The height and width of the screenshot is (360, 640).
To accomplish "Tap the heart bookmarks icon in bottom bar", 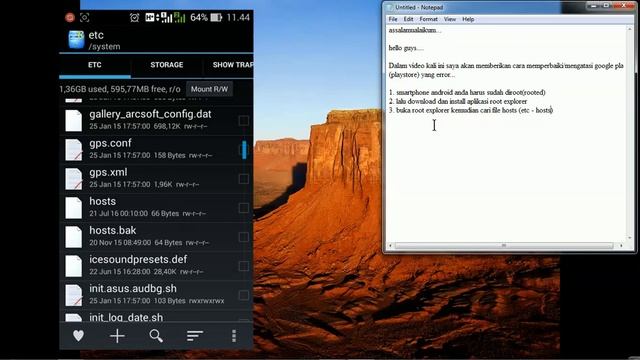I will tap(78, 336).
